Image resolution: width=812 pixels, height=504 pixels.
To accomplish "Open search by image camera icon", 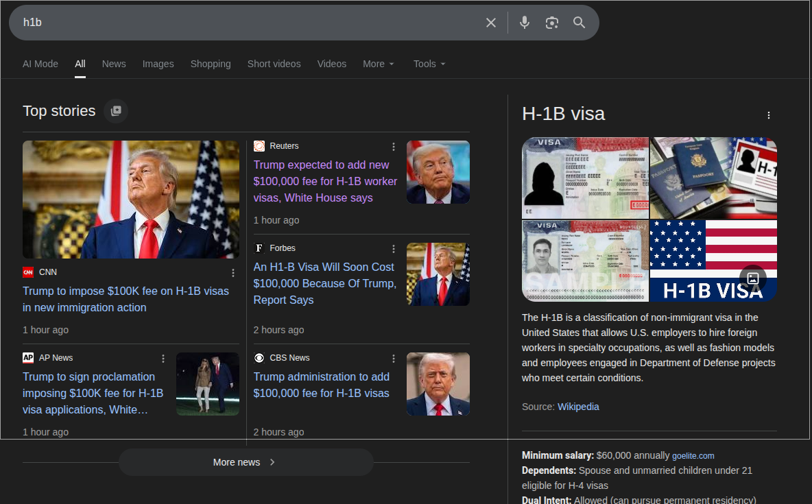I will pos(552,23).
